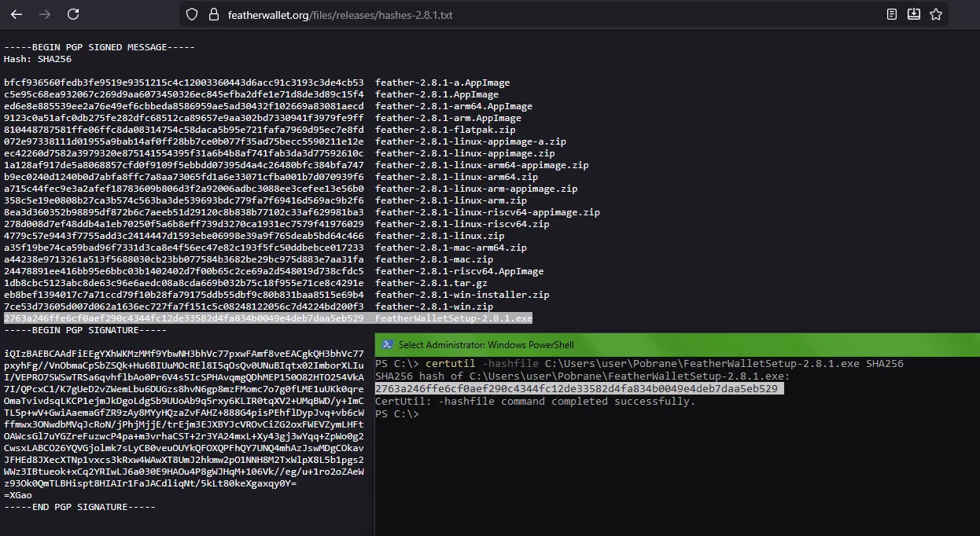Viewport: 980px width, 536px height.
Task: Open the shield tracking protection icon
Action: click(x=192, y=14)
